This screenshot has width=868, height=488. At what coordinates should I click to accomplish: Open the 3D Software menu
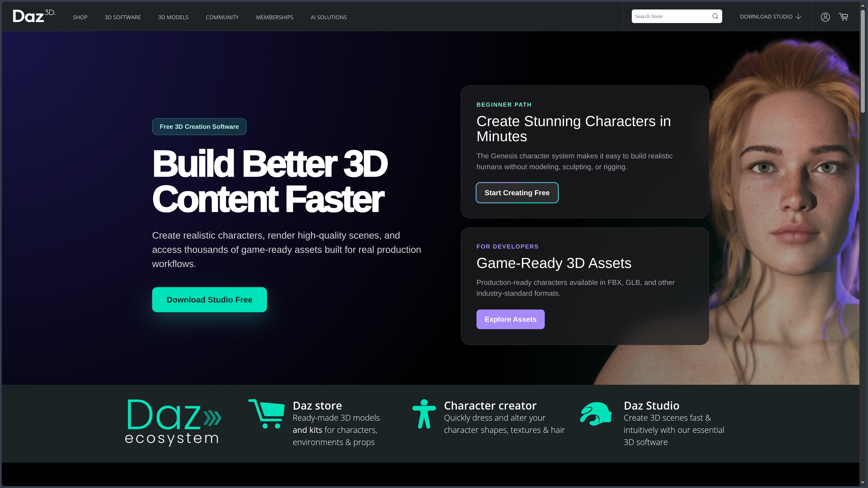[123, 17]
